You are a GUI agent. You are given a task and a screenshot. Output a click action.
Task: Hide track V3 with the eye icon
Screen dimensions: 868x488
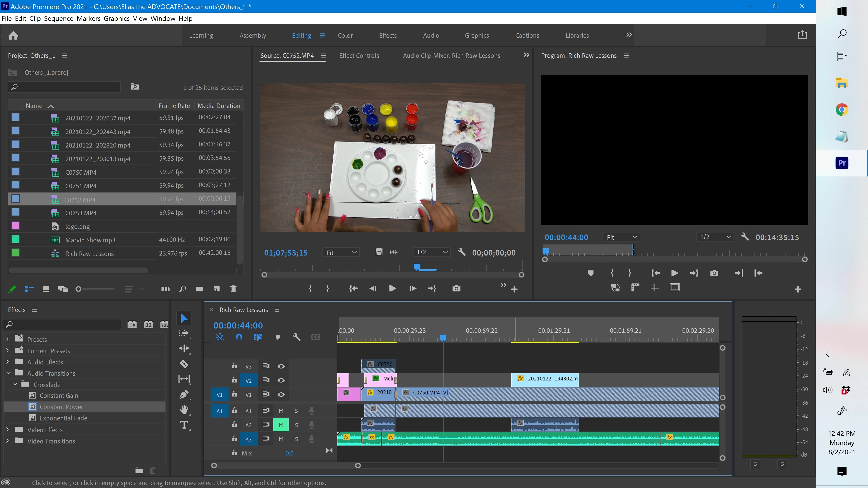281,366
